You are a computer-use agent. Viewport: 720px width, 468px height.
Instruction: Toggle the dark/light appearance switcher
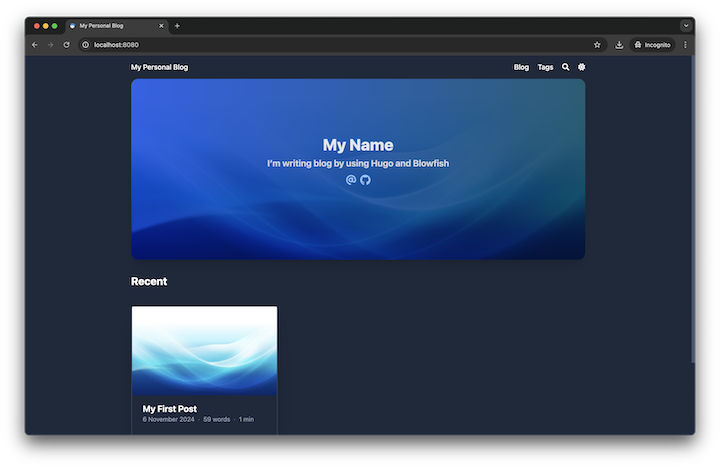pyautogui.click(x=581, y=67)
